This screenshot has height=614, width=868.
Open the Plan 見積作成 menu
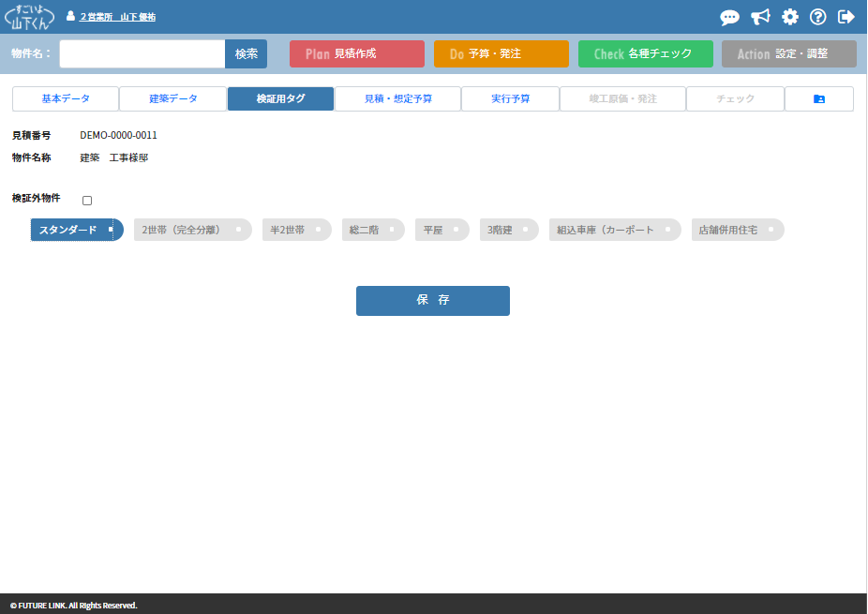[356, 53]
